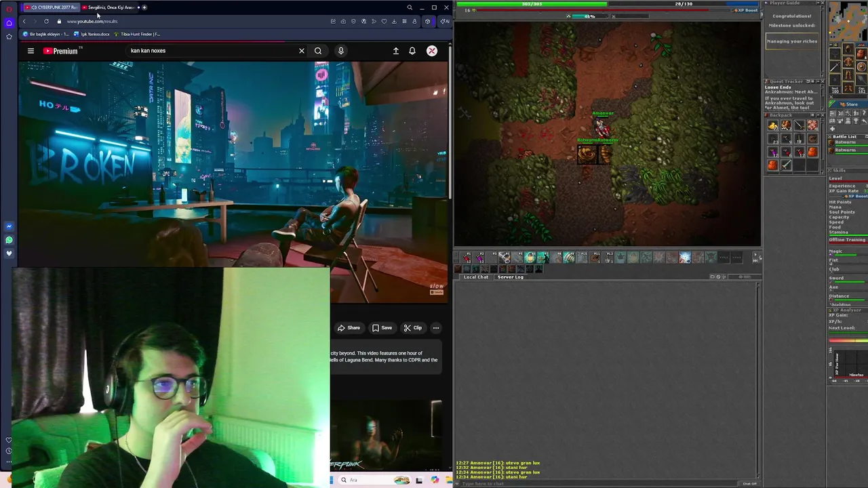This screenshot has width=868, height=488.
Task: Click the weapon sword equipment slot
Action: pos(835,66)
